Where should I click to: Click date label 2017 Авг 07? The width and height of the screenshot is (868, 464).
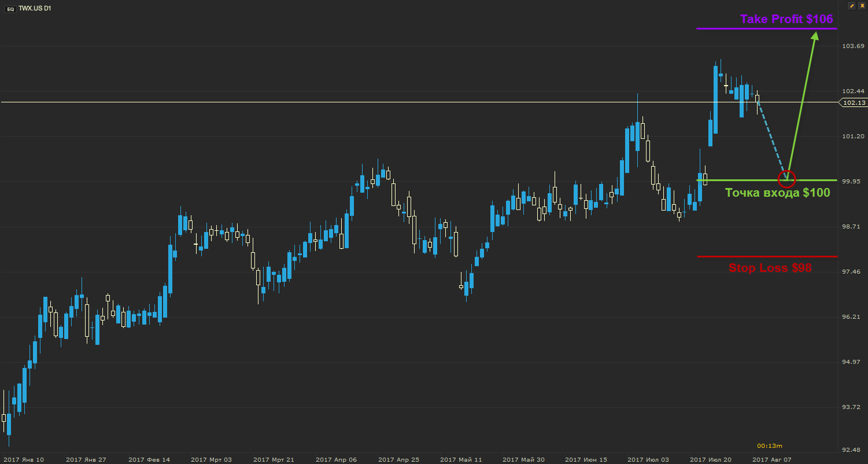pyautogui.click(x=773, y=459)
